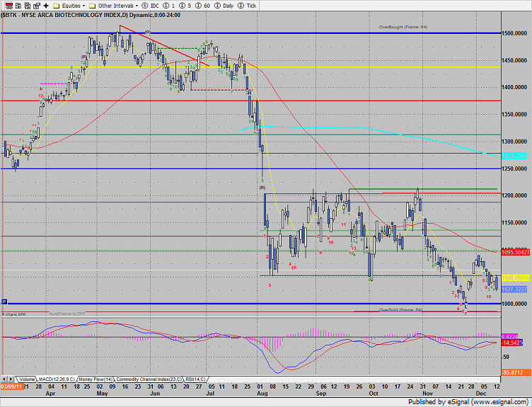
Task: Switch to the 1 minute interval
Action: 169,6
